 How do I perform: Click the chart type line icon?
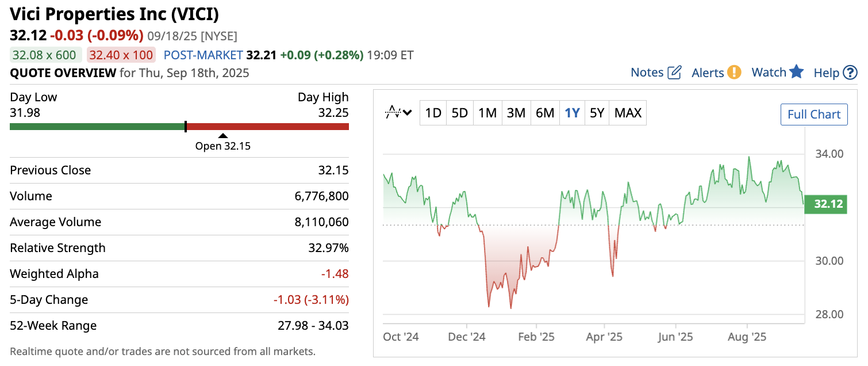coord(393,113)
